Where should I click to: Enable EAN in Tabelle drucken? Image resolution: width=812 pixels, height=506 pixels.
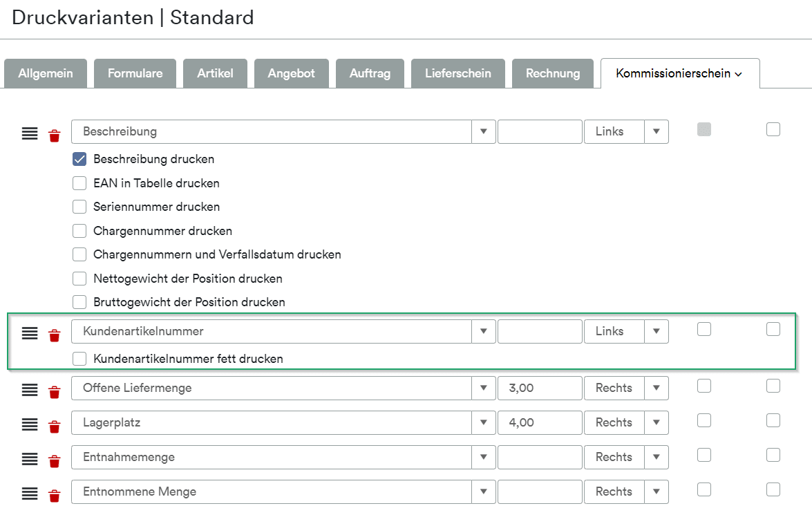pos(79,183)
